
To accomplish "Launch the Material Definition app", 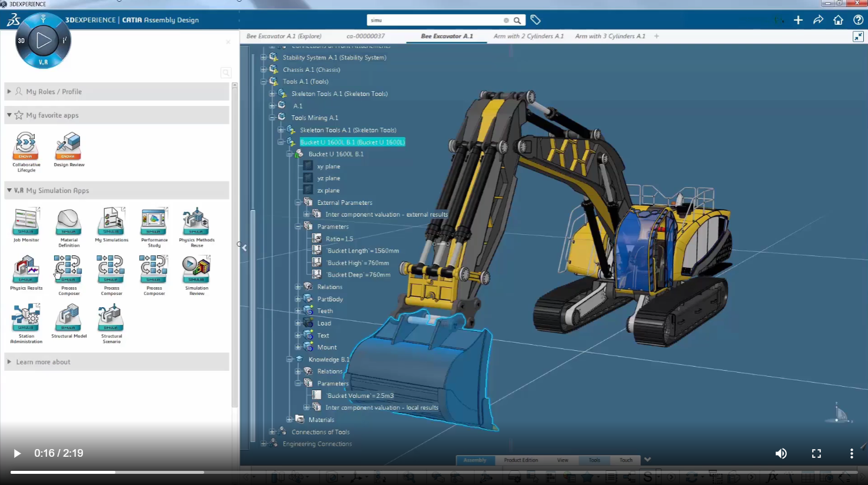I will pos(69,227).
